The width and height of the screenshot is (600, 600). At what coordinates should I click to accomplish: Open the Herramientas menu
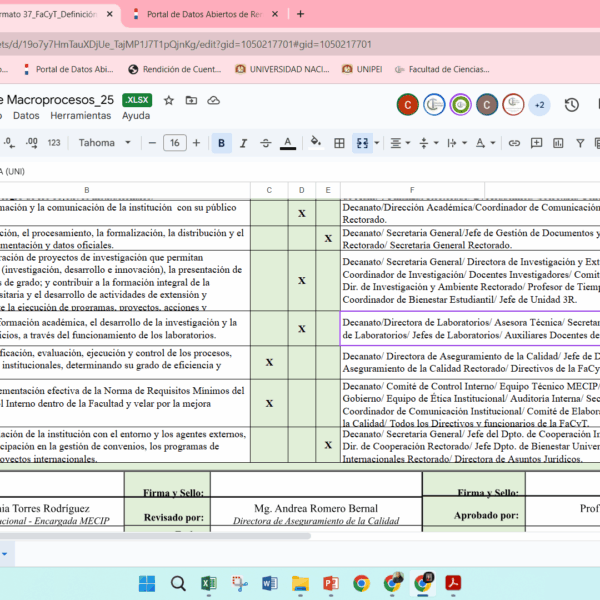pyautogui.click(x=80, y=116)
